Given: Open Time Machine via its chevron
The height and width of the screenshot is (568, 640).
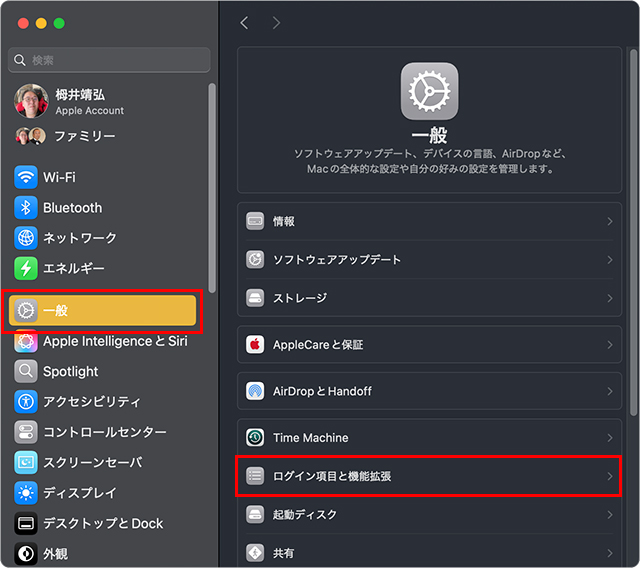Looking at the screenshot, I should 610,437.
